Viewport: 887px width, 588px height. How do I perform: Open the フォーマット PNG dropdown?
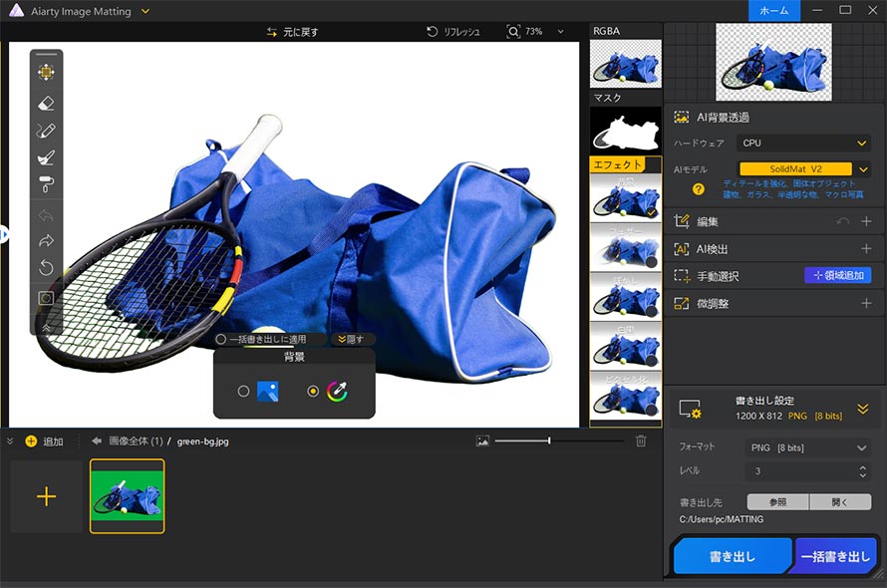click(x=805, y=448)
